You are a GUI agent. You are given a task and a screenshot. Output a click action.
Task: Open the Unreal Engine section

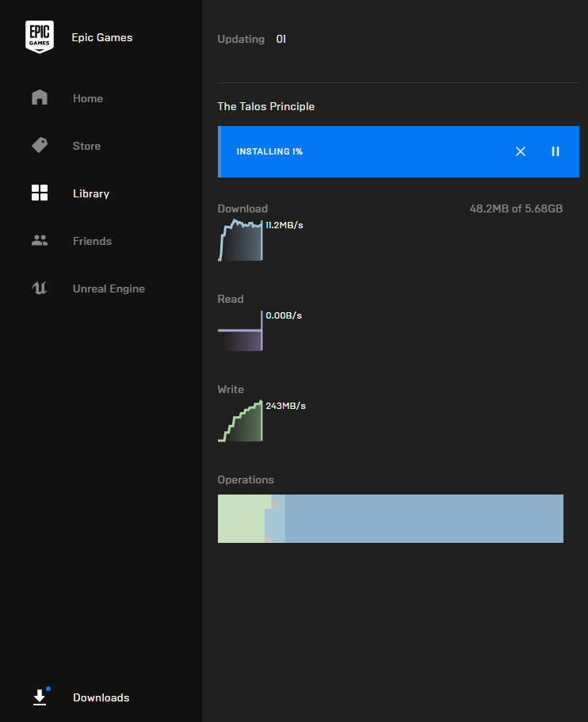[x=109, y=288]
